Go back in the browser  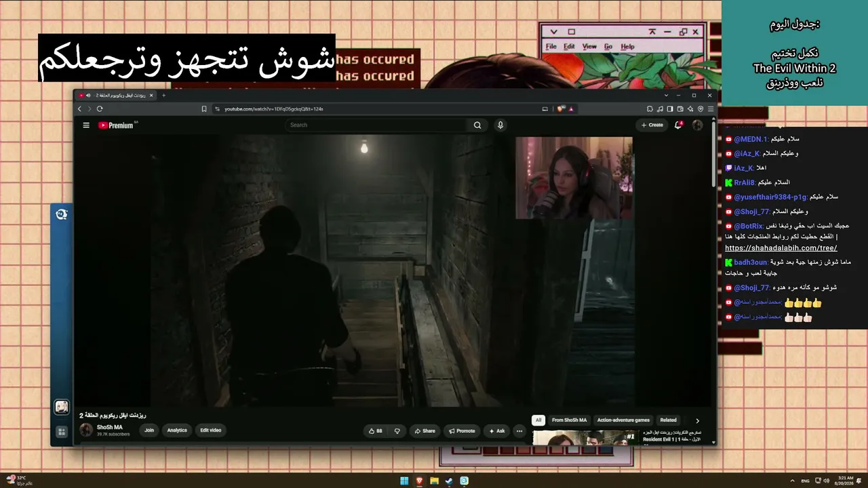tap(80, 108)
